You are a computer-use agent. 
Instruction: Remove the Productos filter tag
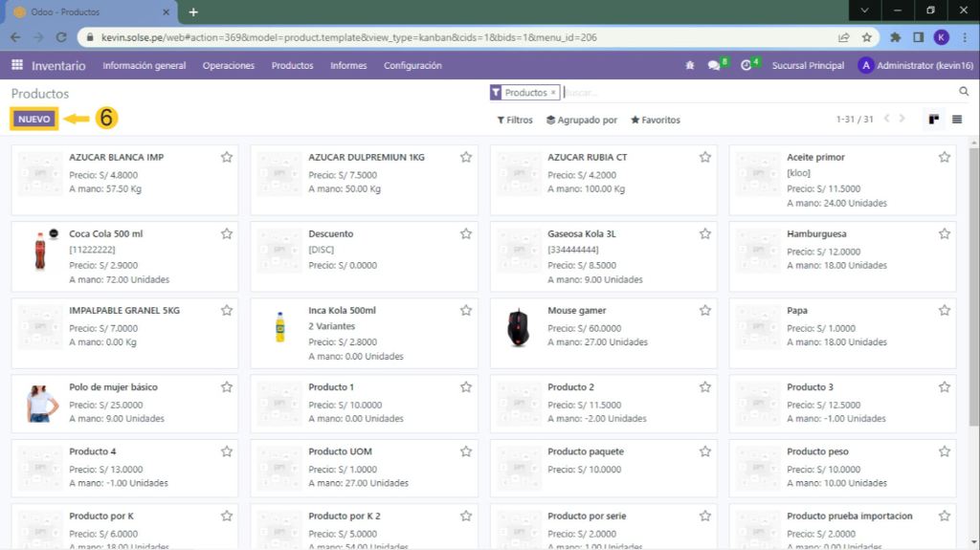(553, 93)
